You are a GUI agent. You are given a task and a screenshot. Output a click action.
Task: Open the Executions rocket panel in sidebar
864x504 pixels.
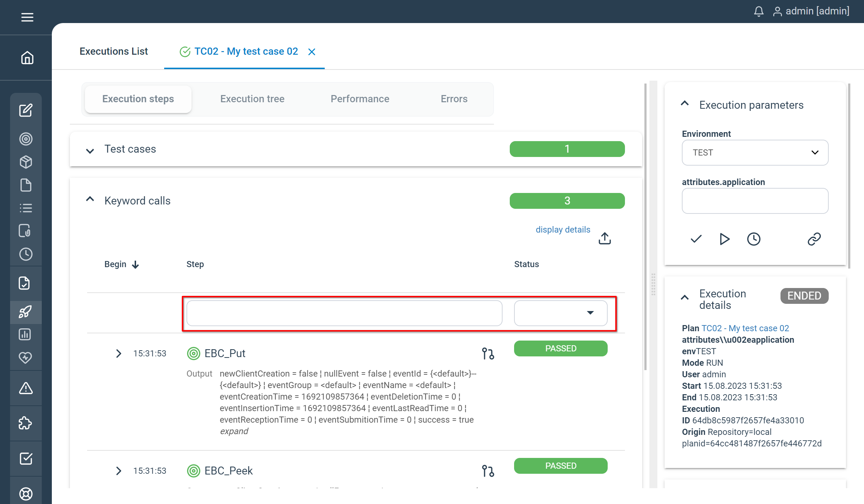click(26, 312)
